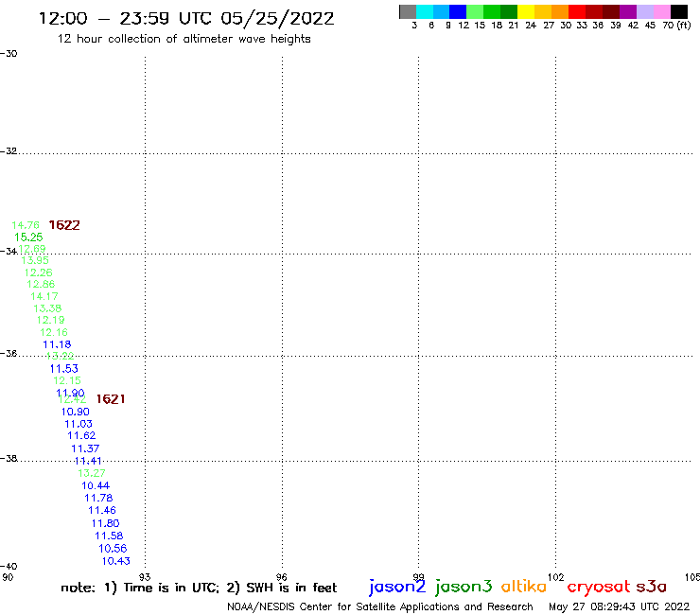Click the blue 11.18 value

57,344
